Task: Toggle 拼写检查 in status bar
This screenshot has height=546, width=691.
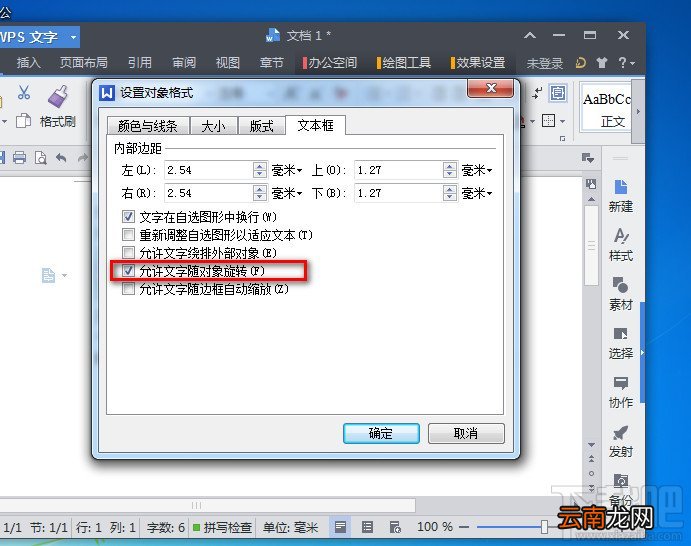Action: click(222, 527)
